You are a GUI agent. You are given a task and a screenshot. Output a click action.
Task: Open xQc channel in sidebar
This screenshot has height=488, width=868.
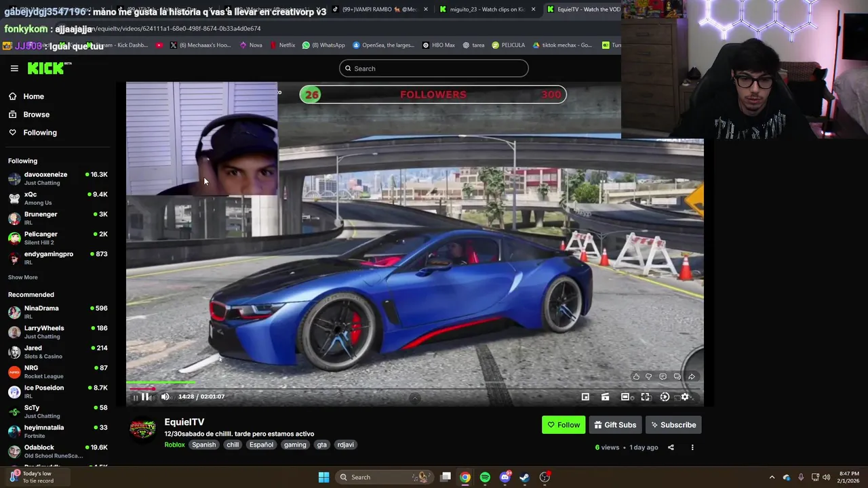pos(58,198)
